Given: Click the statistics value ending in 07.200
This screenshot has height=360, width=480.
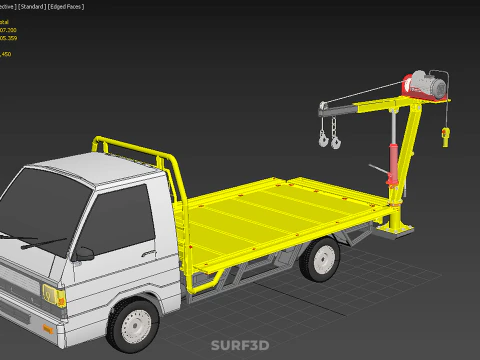Looking at the screenshot, I should pyautogui.click(x=8, y=30).
